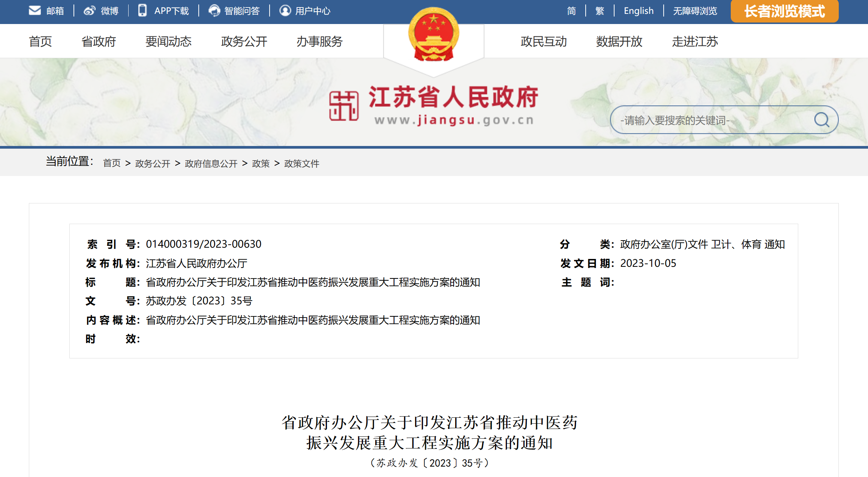Switch to Simplified Chinese (简)
Screen dimensions: 868x477
(x=571, y=11)
